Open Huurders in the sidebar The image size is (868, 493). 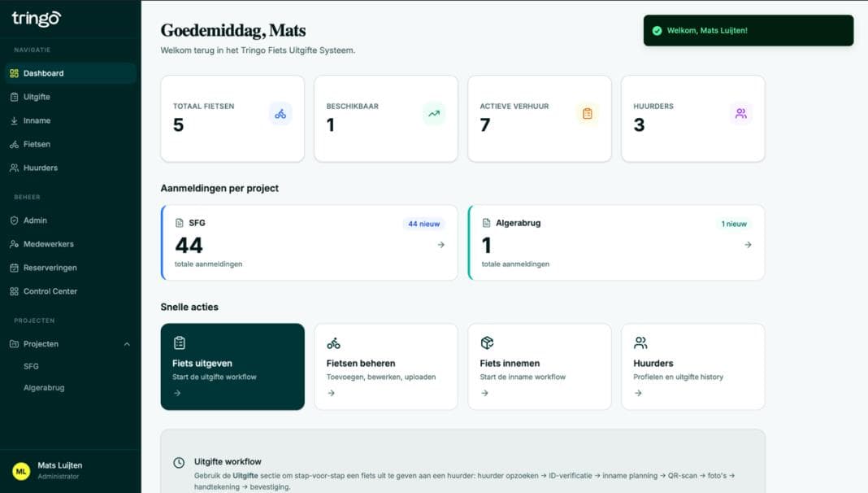pyautogui.click(x=71, y=168)
